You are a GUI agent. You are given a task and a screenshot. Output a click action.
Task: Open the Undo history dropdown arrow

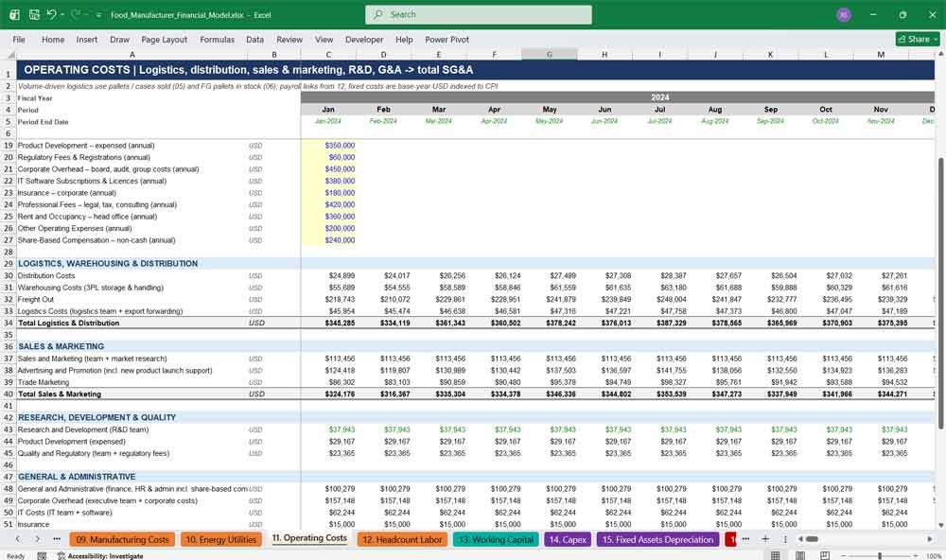click(x=62, y=14)
